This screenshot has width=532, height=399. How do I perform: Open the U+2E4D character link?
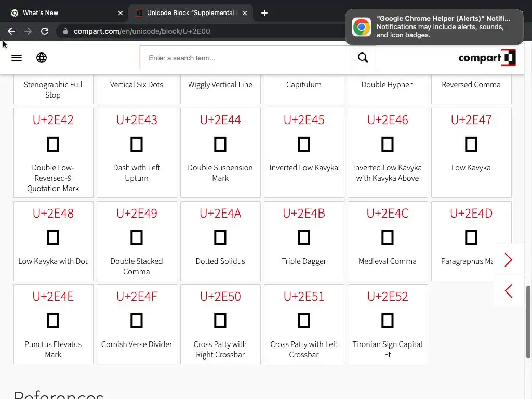point(471,214)
